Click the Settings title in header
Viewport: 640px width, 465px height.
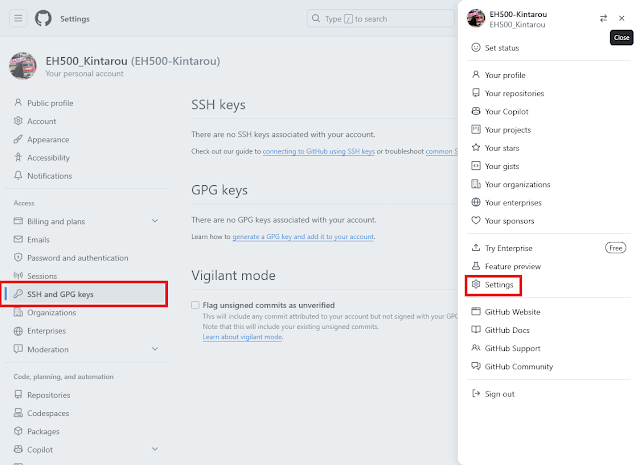tap(75, 19)
